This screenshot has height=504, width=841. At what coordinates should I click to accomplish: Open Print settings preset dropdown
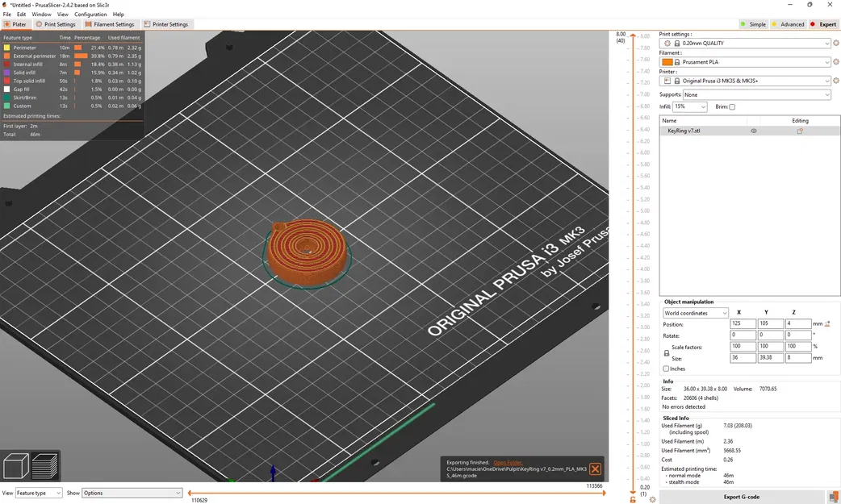pos(745,44)
